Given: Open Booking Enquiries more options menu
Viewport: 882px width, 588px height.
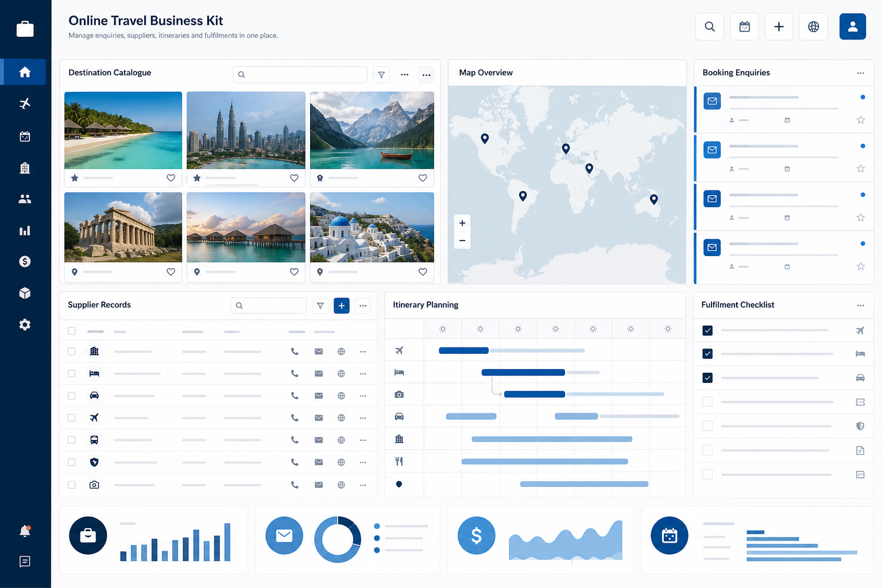Looking at the screenshot, I should click(x=861, y=73).
